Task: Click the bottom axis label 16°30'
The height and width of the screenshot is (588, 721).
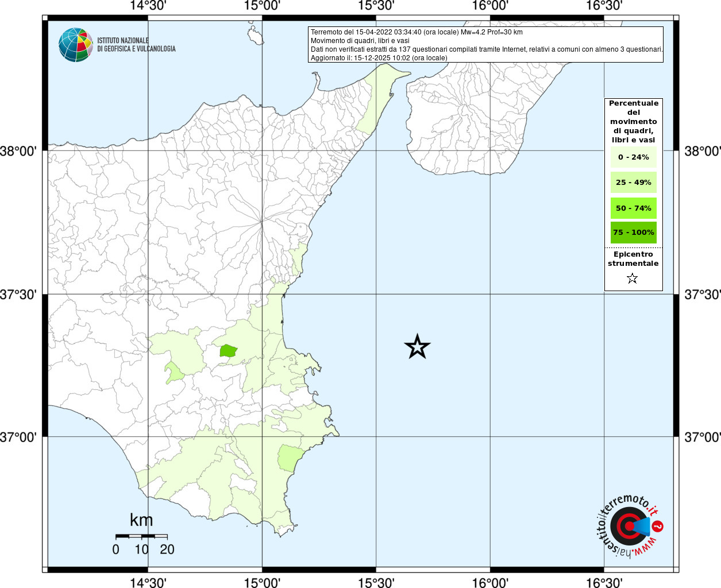Action: (x=604, y=582)
